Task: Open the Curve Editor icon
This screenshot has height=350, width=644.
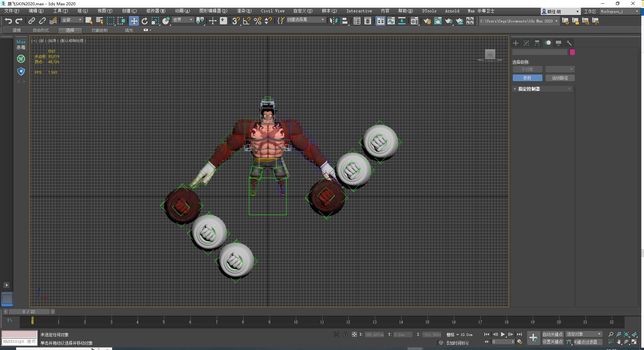Action: tap(391, 21)
